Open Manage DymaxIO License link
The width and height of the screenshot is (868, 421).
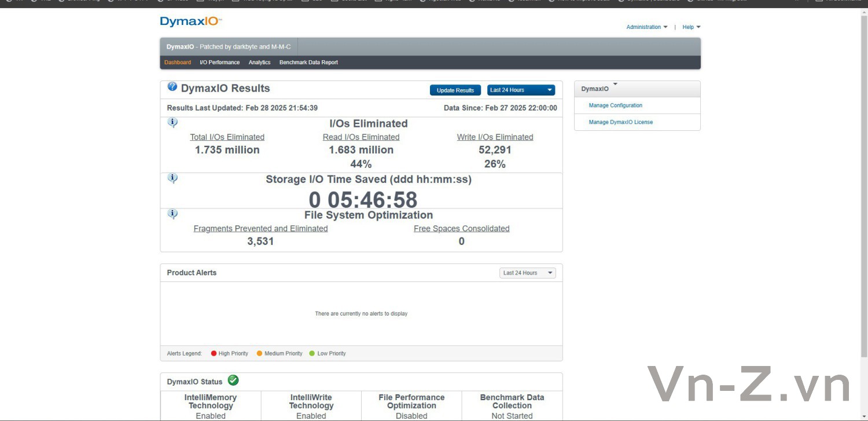[x=621, y=122]
